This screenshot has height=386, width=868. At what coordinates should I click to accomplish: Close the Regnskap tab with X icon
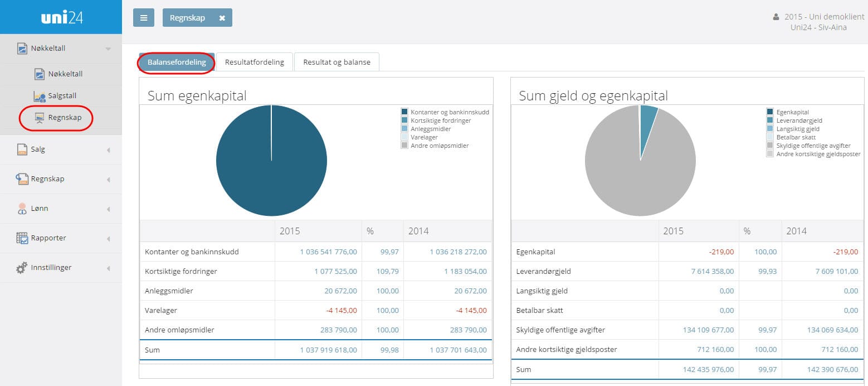pyautogui.click(x=222, y=18)
